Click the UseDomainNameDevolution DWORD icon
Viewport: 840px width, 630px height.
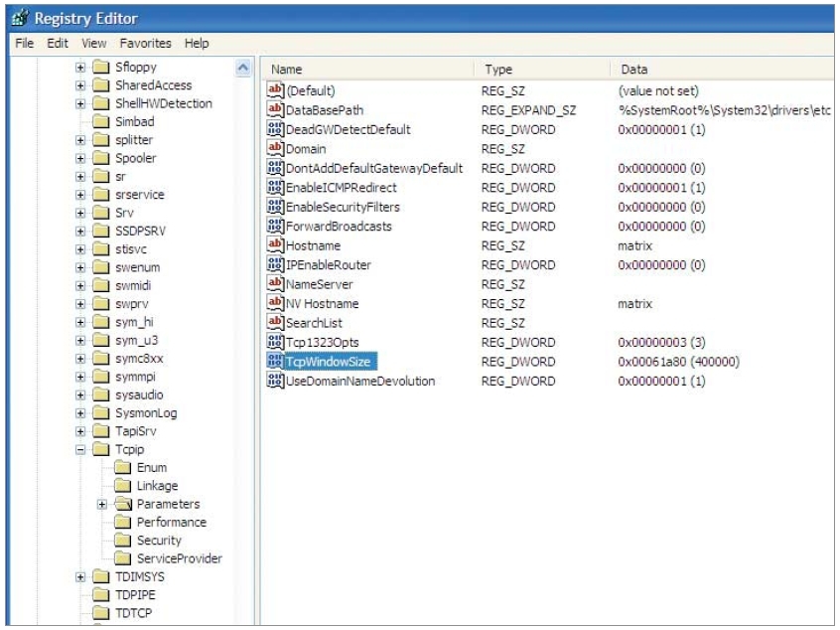(275, 381)
